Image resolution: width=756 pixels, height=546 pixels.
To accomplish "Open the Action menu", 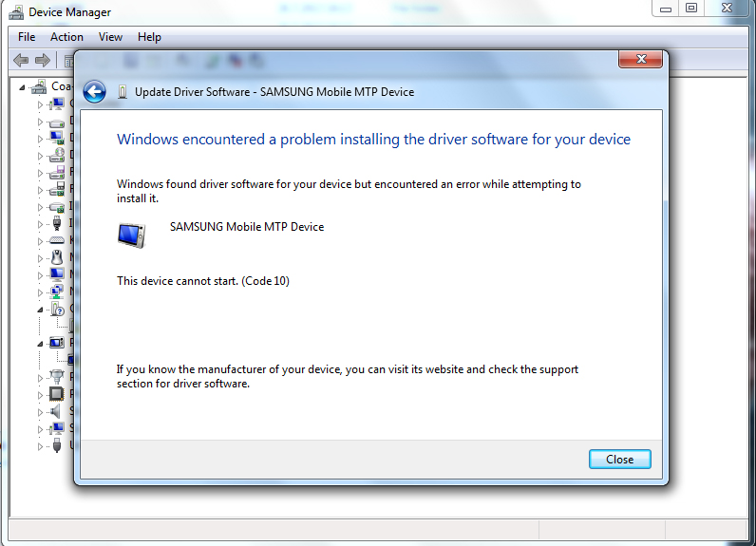I will click(66, 37).
